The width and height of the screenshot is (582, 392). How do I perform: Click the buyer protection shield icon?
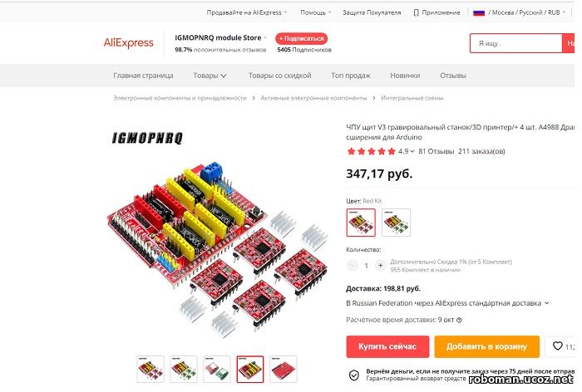click(x=354, y=375)
